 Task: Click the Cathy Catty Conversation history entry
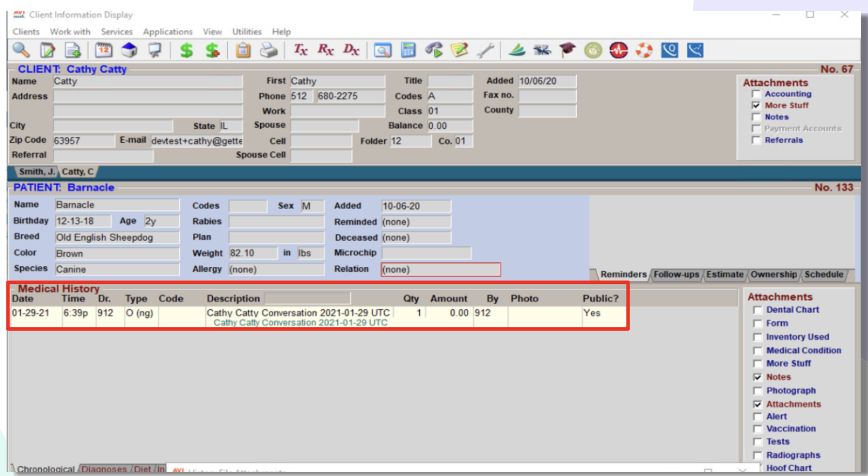click(x=298, y=313)
